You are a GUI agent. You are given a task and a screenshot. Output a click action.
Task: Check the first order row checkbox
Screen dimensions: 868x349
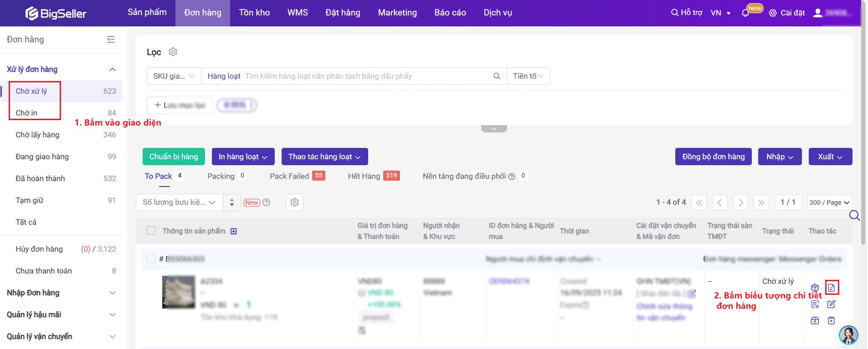click(x=151, y=259)
